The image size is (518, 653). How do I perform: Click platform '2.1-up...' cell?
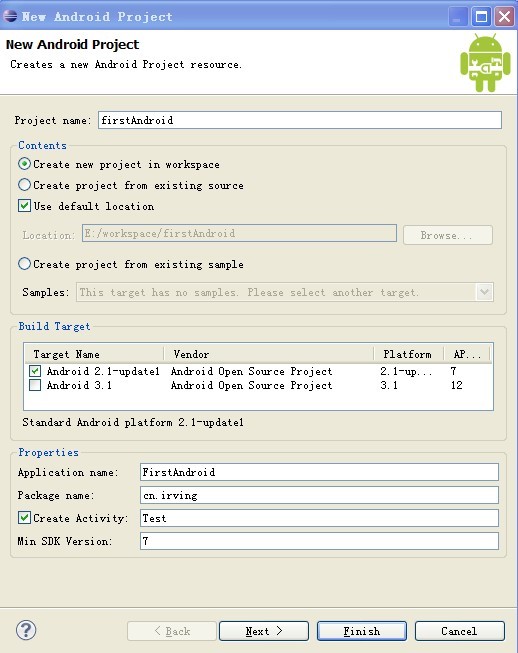click(406, 371)
